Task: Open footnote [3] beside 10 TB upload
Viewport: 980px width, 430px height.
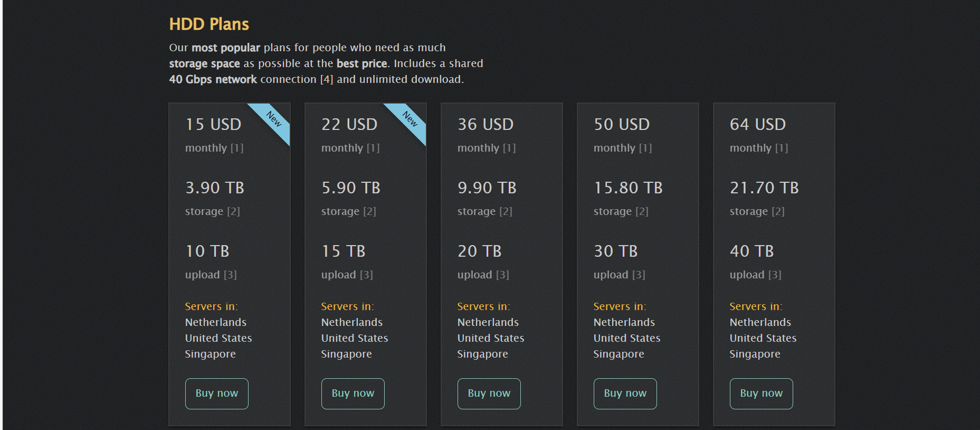Action: coord(230,275)
